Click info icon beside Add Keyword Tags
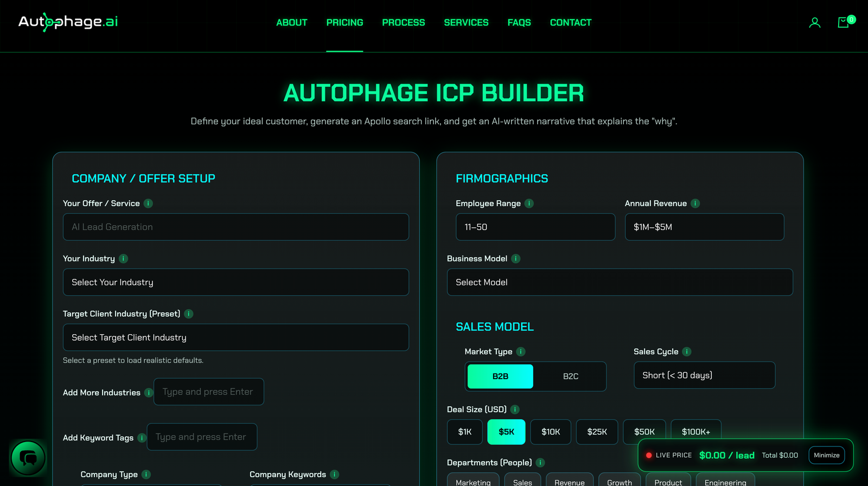 [x=142, y=438]
